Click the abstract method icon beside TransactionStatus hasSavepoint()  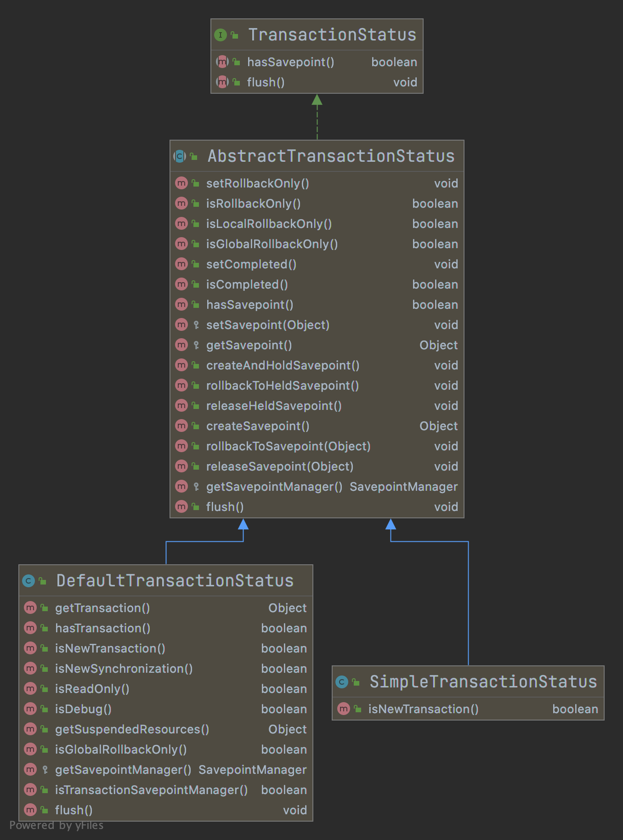(222, 62)
